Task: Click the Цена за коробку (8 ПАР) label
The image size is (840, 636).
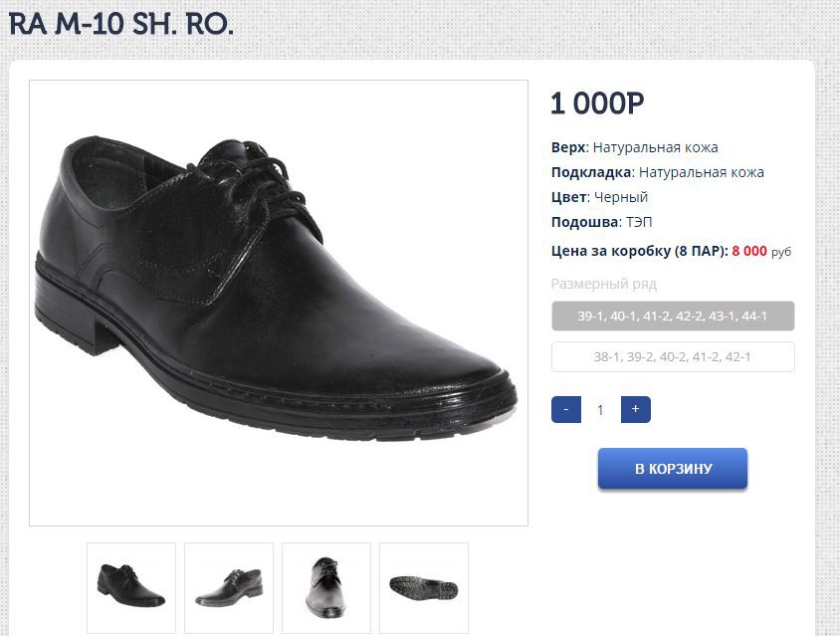Action: click(x=639, y=251)
